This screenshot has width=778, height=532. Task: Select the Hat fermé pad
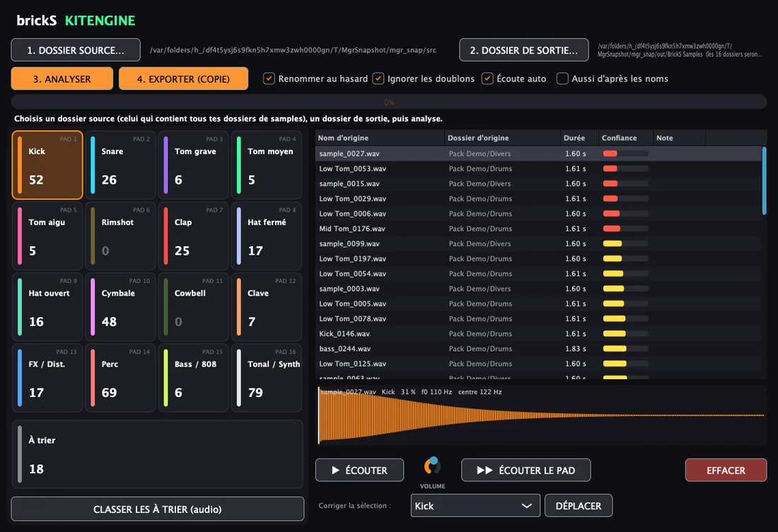(267, 236)
